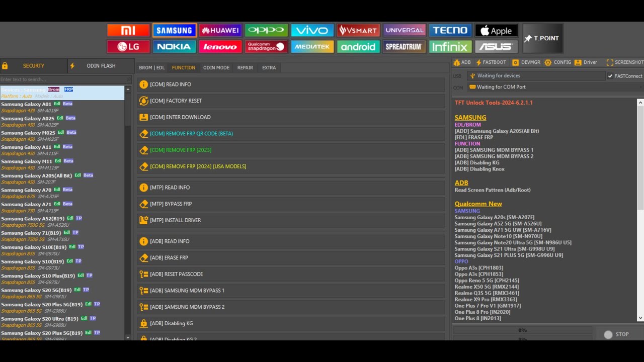Select Samsung Galaxy A01 in device list

[x=62, y=107]
